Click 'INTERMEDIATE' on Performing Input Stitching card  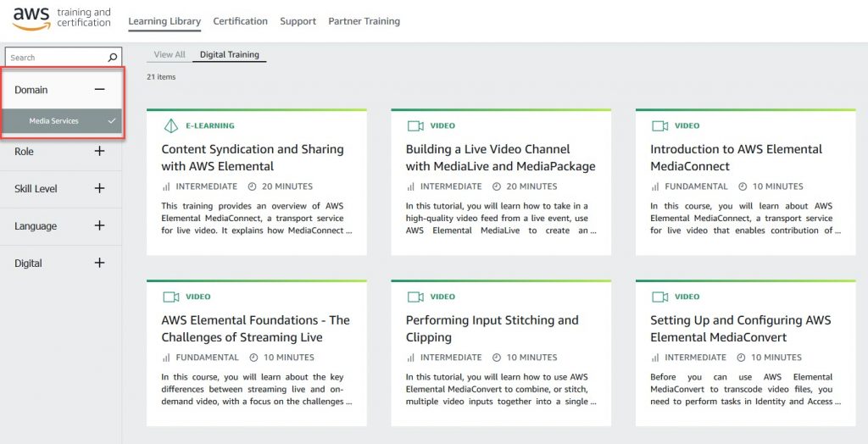[x=451, y=358]
